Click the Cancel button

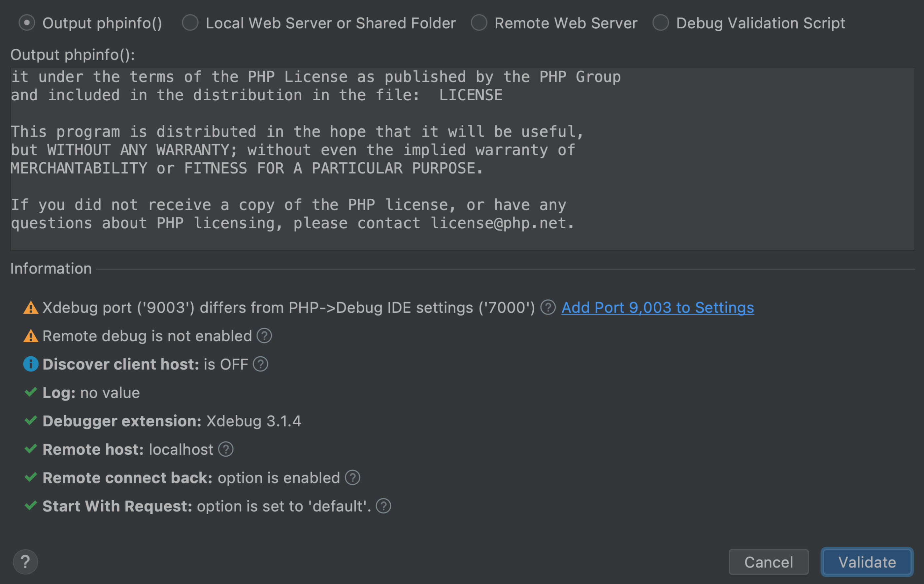pos(769,562)
